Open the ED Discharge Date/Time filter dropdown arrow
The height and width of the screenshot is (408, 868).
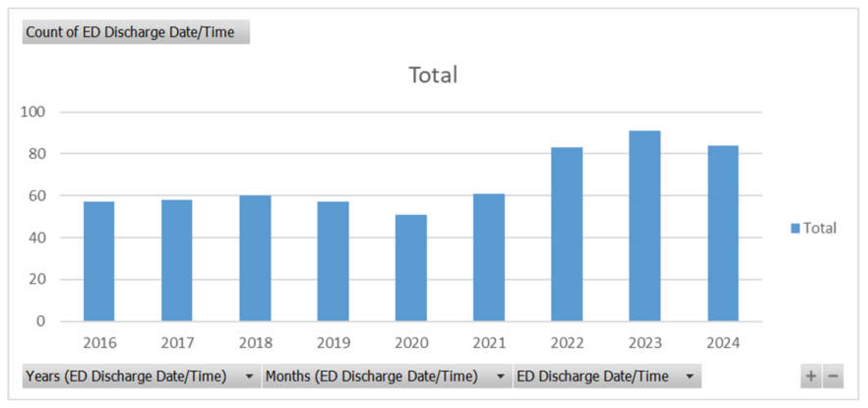click(690, 376)
